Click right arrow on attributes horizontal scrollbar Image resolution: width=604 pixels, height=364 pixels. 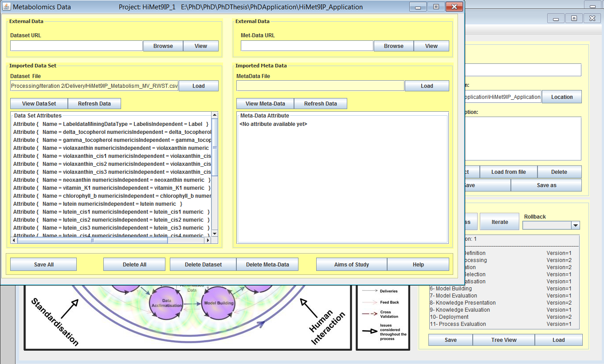(207, 240)
